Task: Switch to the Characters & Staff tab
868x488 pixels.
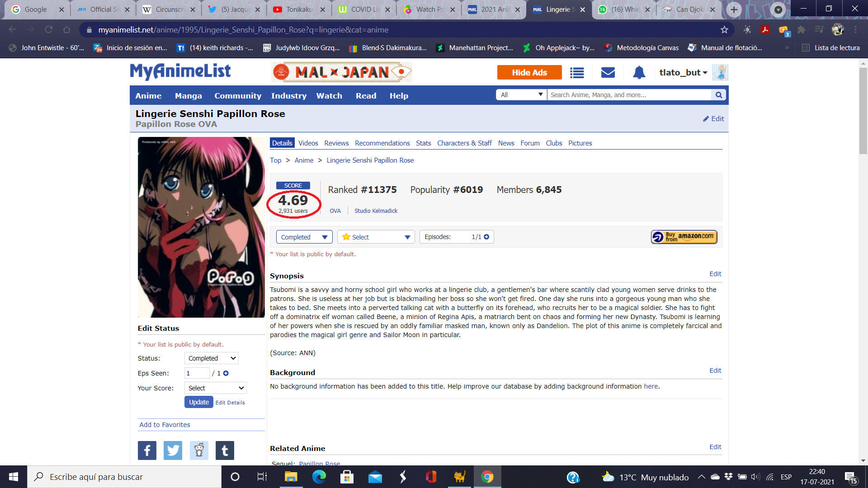Action: point(464,143)
